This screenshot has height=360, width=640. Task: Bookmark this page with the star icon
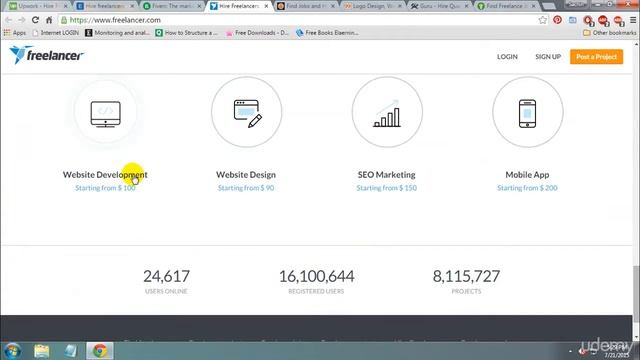[x=542, y=20]
